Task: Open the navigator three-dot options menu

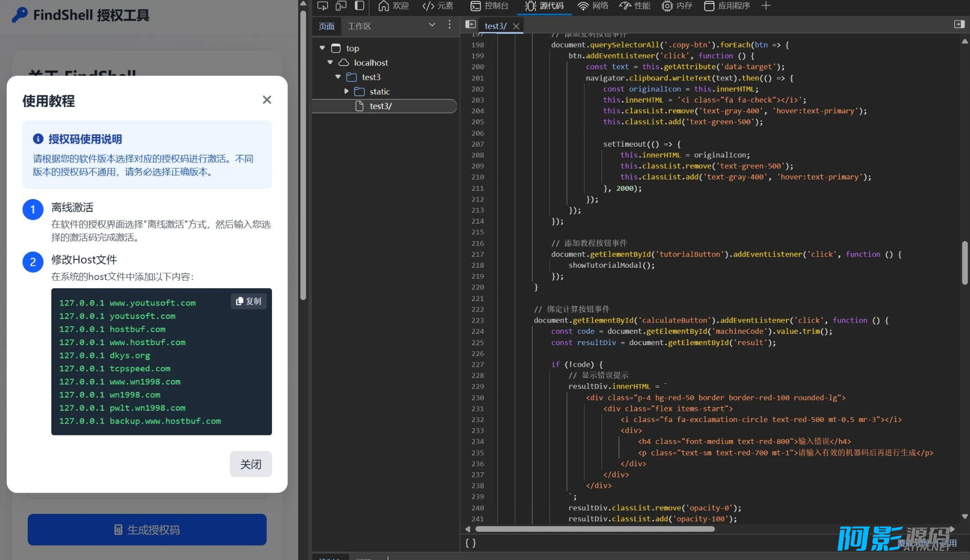Action: point(450,25)
